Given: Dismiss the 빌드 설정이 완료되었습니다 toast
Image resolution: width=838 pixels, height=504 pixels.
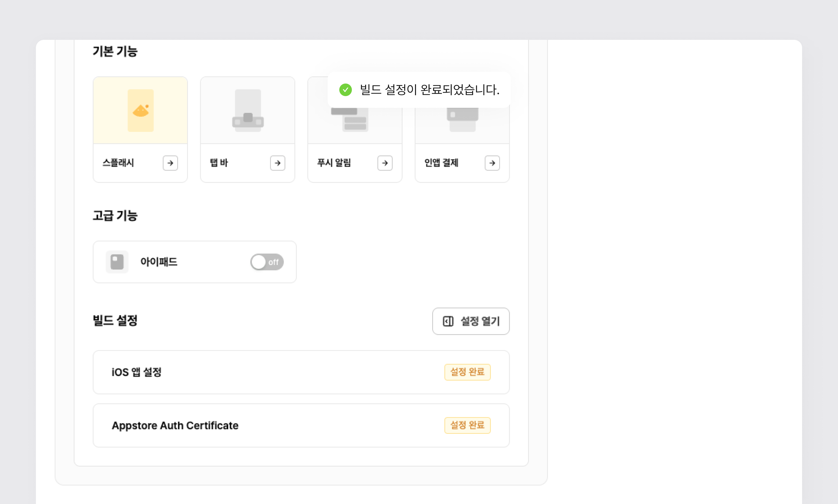Looking at the screenshot, I should tap(430, 90).
